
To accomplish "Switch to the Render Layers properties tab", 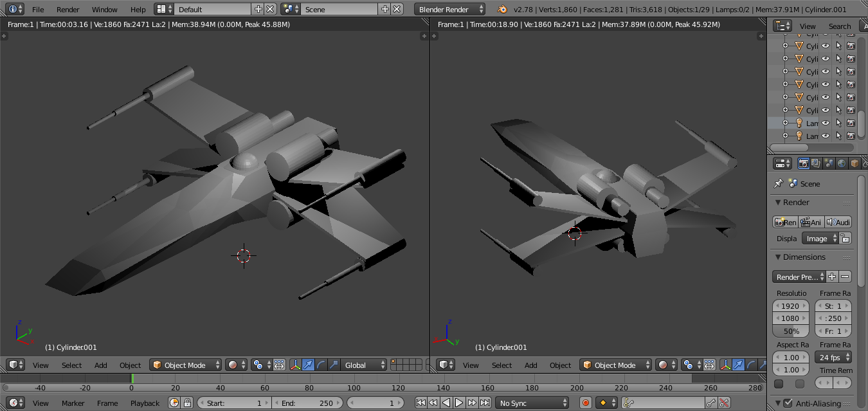I will click(x=816, y=163).
